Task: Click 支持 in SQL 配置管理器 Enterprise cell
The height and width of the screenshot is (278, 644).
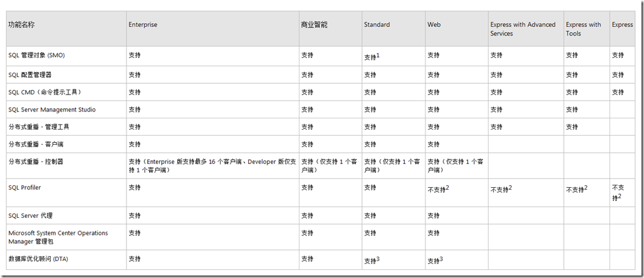Action: (x=134, y=75)
